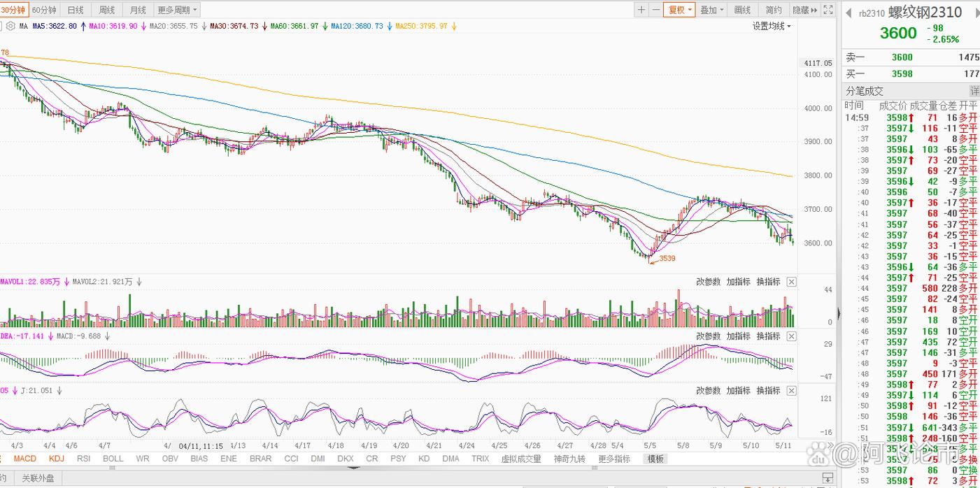The width and height of the screenshot is (980, 488).
Task: Open the 复权 dropdown
Action: pos(680,10)
